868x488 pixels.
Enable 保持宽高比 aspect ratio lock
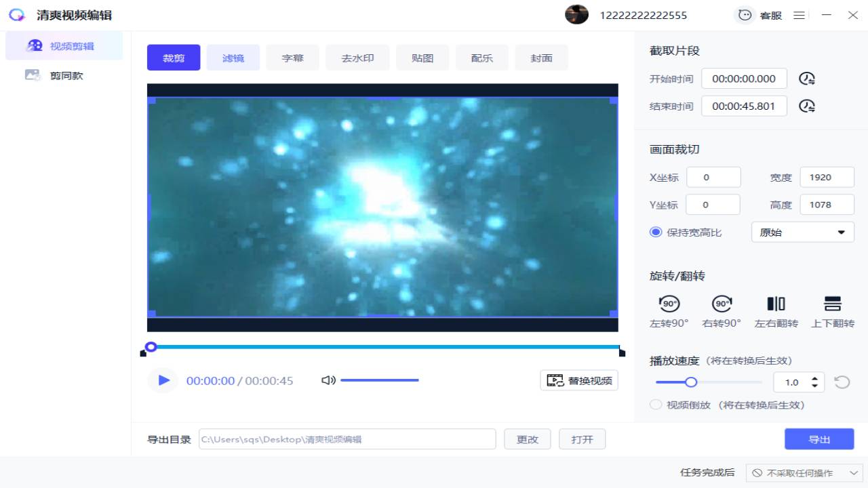[x=656, y=232]
